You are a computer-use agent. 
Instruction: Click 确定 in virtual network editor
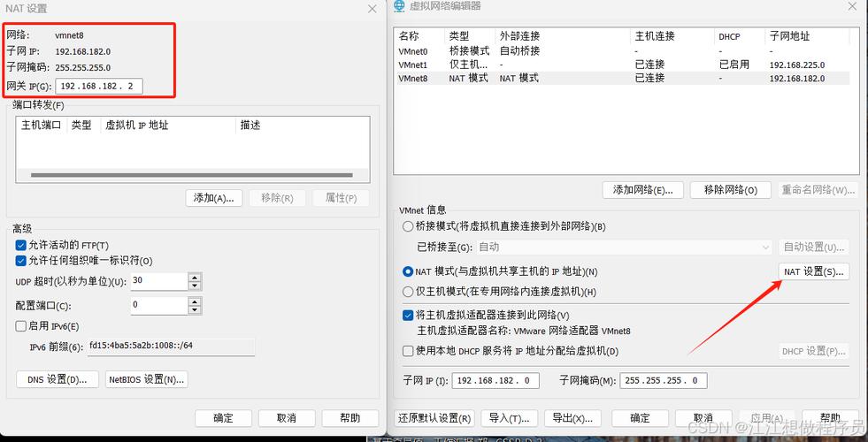[x=640, y=417]
